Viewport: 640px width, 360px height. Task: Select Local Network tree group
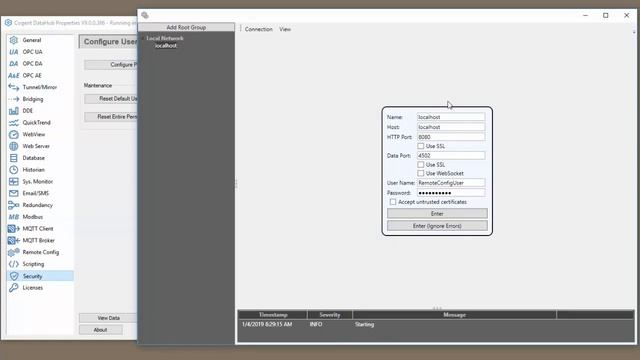click(x=165, y=38)
